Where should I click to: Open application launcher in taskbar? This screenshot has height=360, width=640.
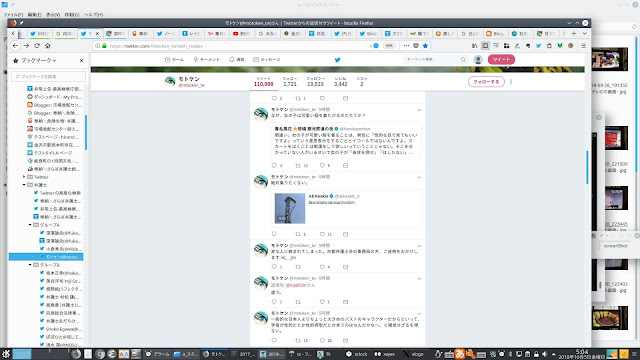(x=6, y=354)
